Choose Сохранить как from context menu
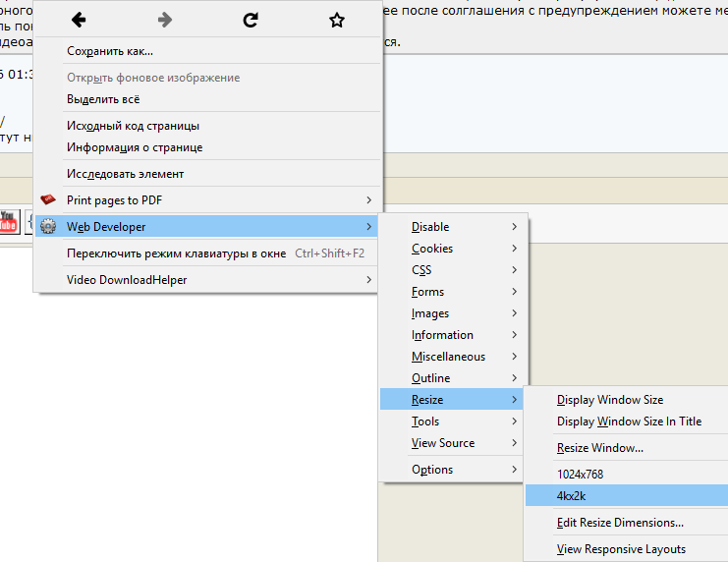Screen dimensions: 728x562 110,51
